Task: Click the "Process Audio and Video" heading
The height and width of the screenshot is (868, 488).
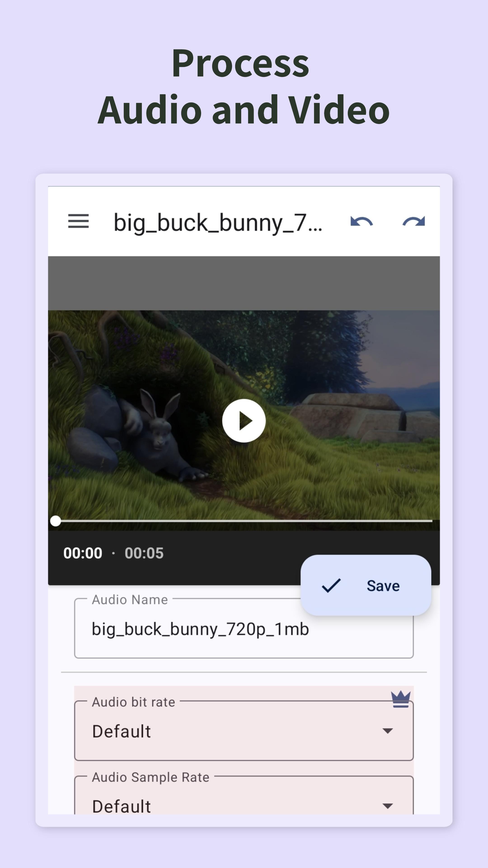Action: pyautogui.click(x=244, y=86)
